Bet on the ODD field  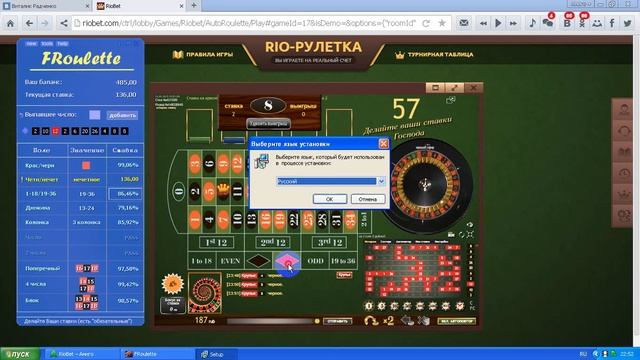(x=315, y=261)
